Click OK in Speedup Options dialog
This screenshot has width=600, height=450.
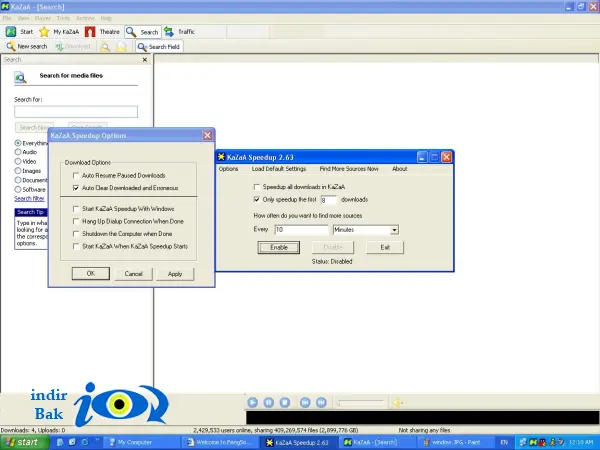[x=91, y=274]
